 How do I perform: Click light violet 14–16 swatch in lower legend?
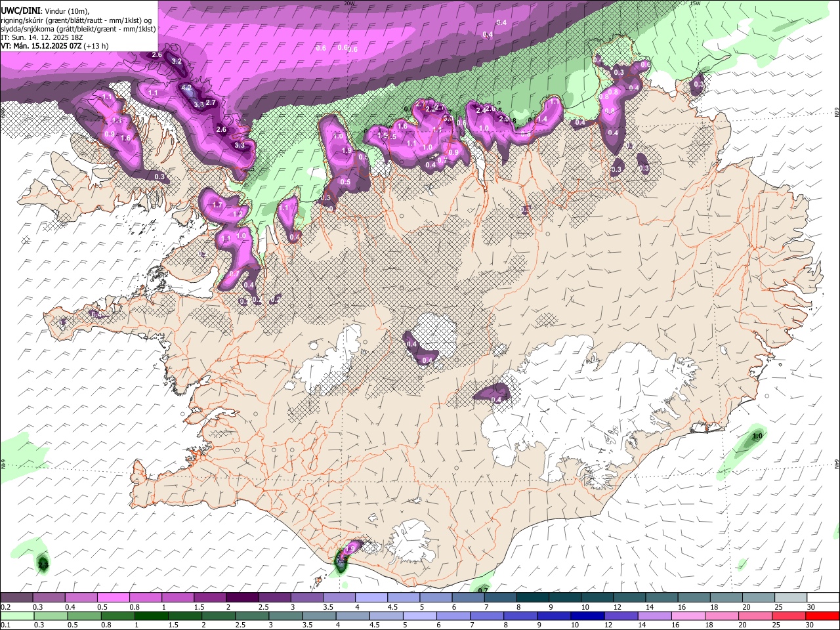coord(655,616)
